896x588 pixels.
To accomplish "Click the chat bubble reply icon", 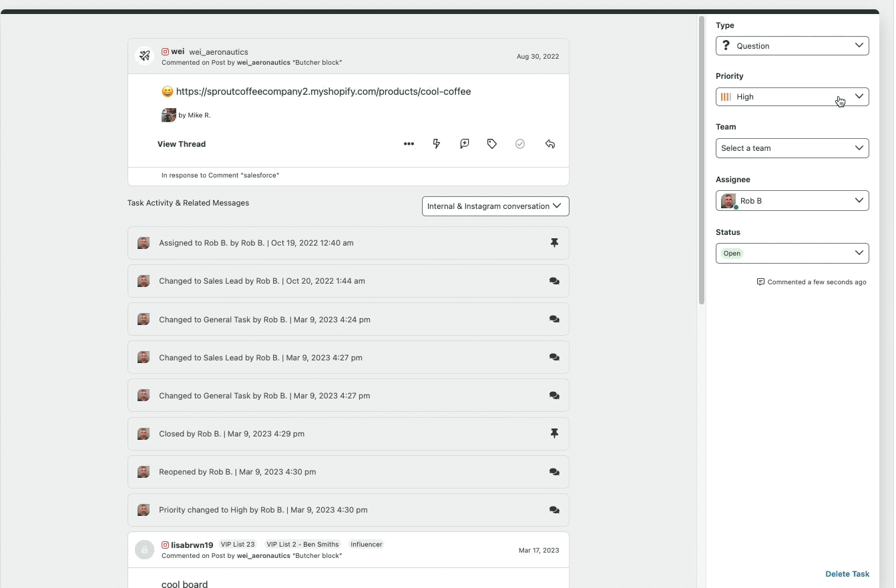I will coord(465,144).
